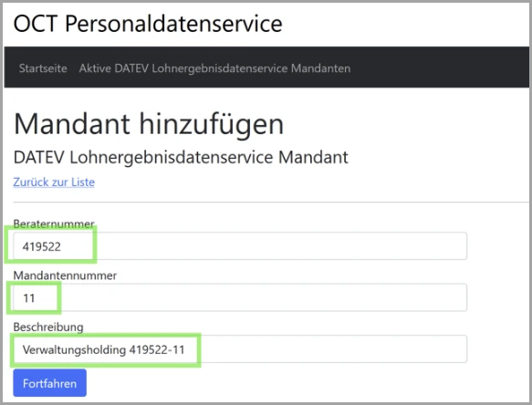Click the Beraternummer input field
This screenshot has height=405, width=532.
pos(240,246)
